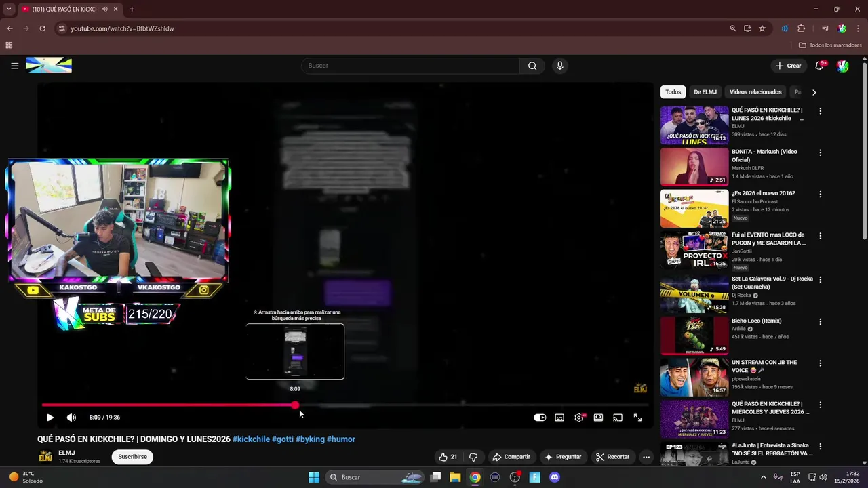Open the ELMJ channel name link
868x488 pixels.
[66, 453]
